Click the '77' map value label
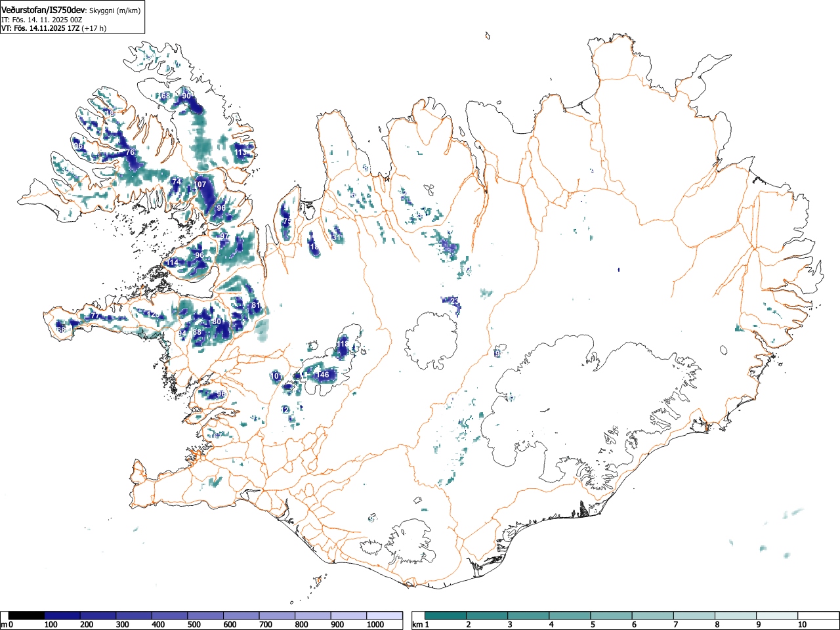 94,316
